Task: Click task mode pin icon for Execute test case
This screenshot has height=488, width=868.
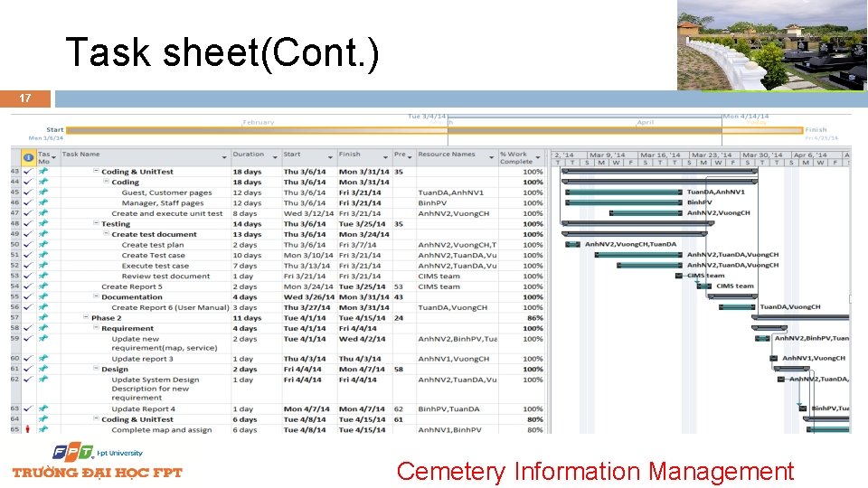Action: 43,265
